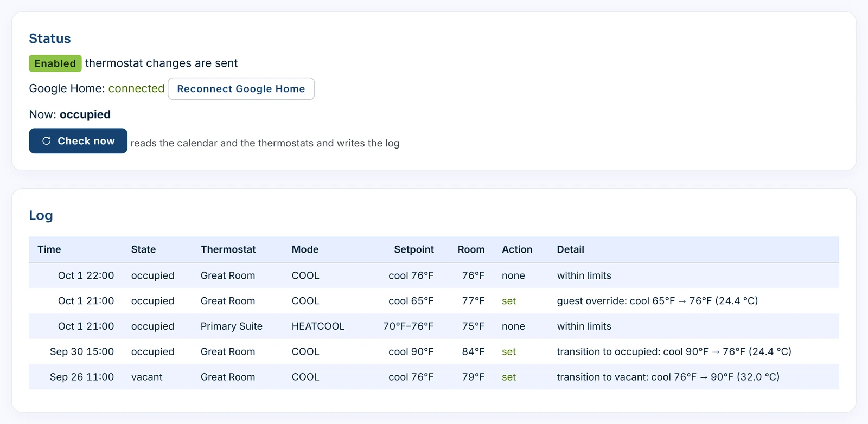Click the 'transition to vacant' detail text

[x=668, y=377]
